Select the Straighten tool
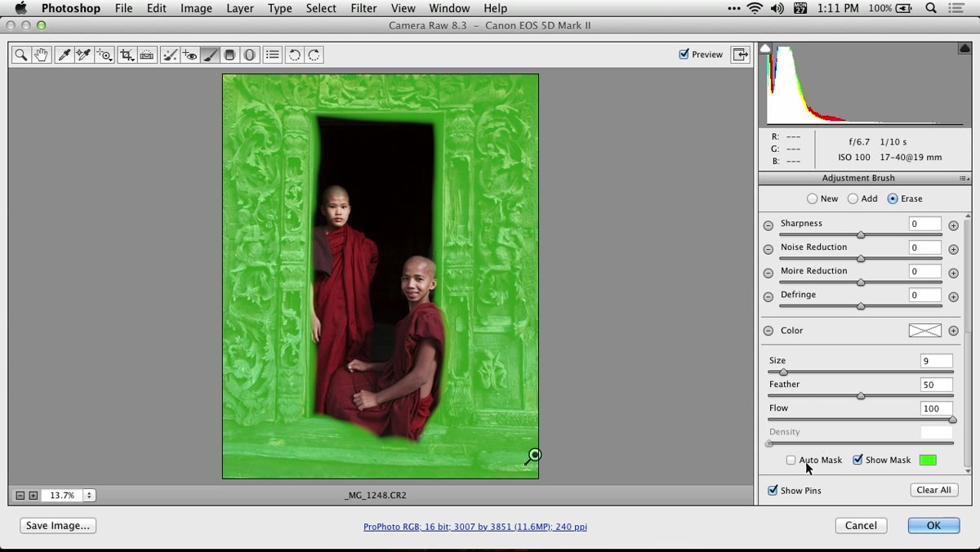Viewport: 980px width, 552px height. pyautogui.click(x=147, y=55)
